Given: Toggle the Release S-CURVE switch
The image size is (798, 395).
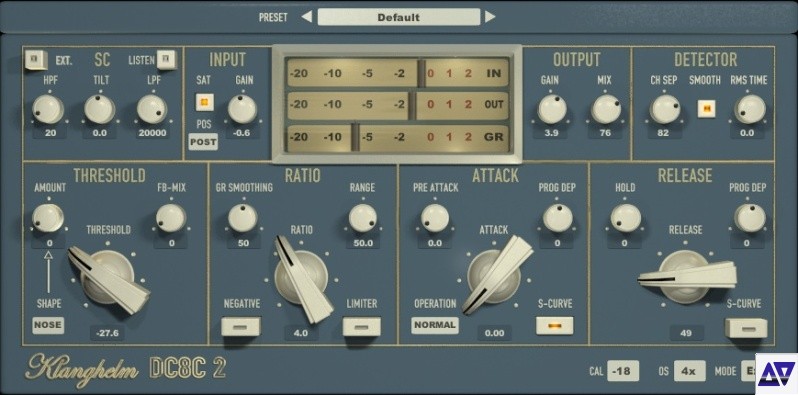Looking at the screenshot, I should click(x=746, y=328).
